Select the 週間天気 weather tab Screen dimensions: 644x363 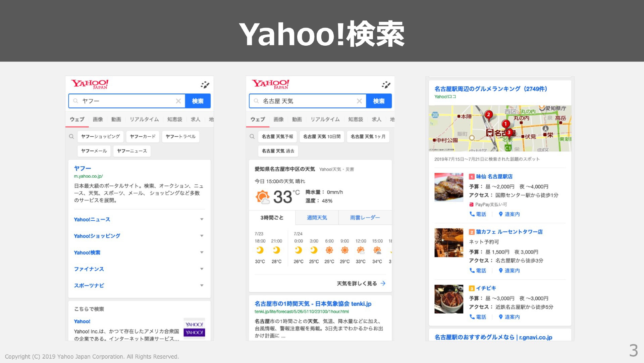point(317,218)
